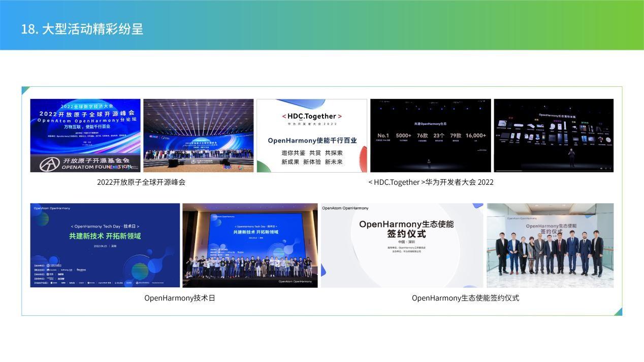This screenshot has height=362, width=644.
Task: Click the 16,000+ figure on the dark slide
Action: click(x=476, y=136)
